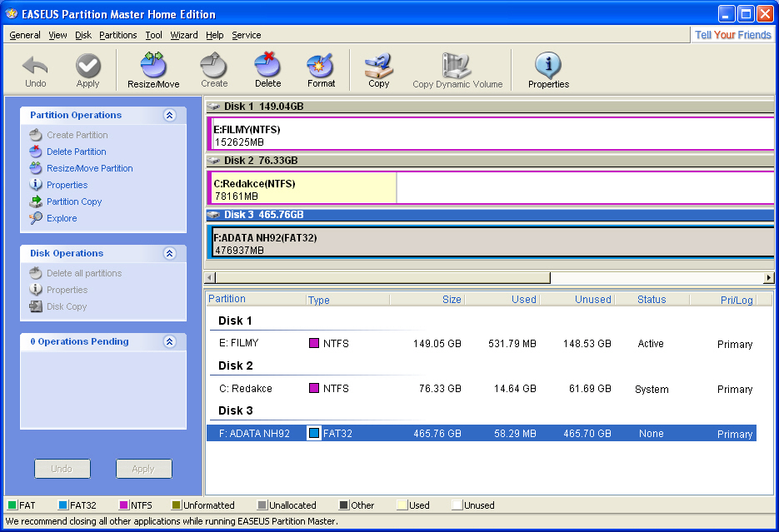The height and width of the screenshot is (532, 779).
Task: Open Properties from the toolbar
Action: click(548, 66)
